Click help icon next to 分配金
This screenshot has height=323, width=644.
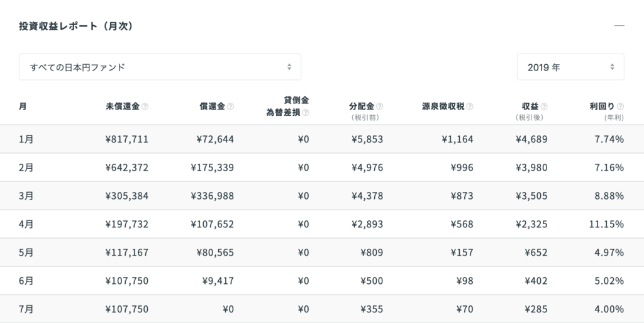(379, 106)
